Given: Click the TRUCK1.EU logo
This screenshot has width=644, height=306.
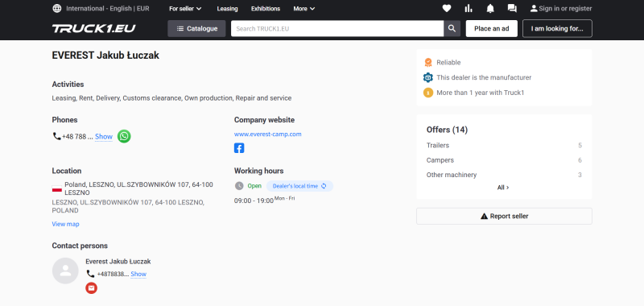Looking at the screenshot, I should tap(93, 28).
